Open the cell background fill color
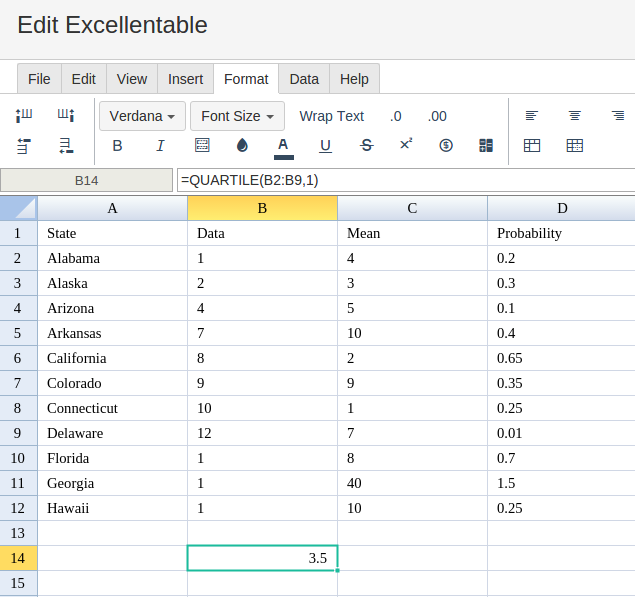 [242, 145]
